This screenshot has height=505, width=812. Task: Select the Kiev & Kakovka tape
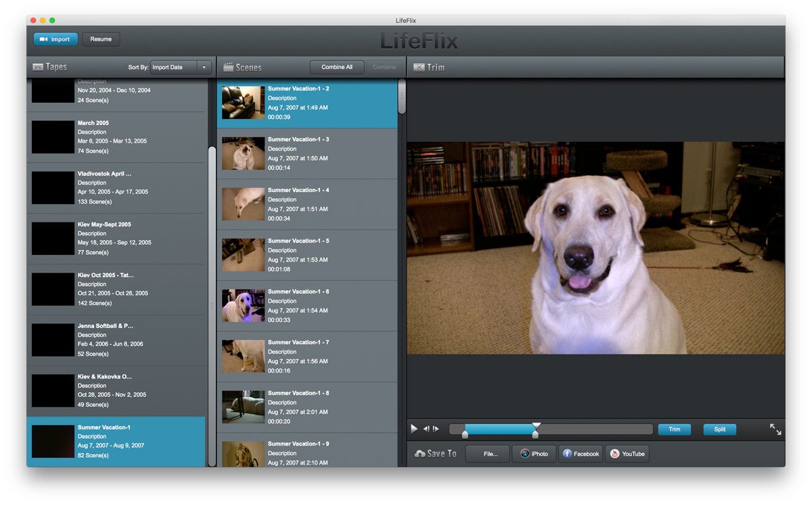pyautogui.click(x=116, y=391)
